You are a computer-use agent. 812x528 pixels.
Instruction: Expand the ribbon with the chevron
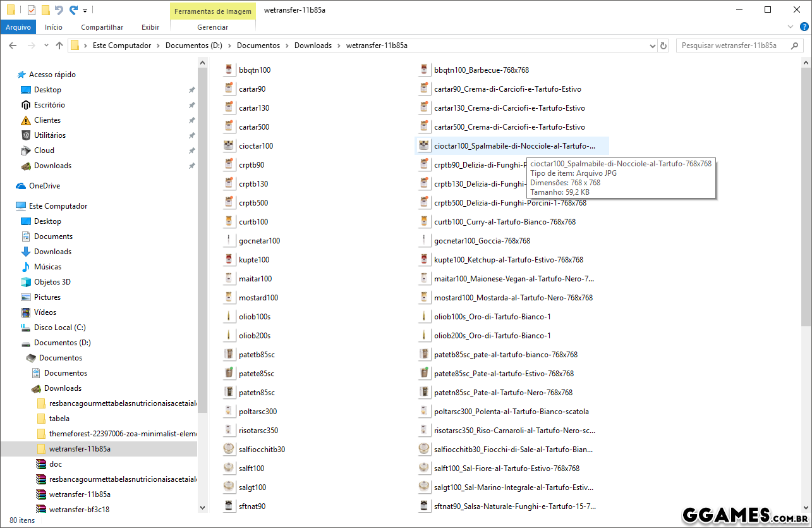tap(790, 27)
